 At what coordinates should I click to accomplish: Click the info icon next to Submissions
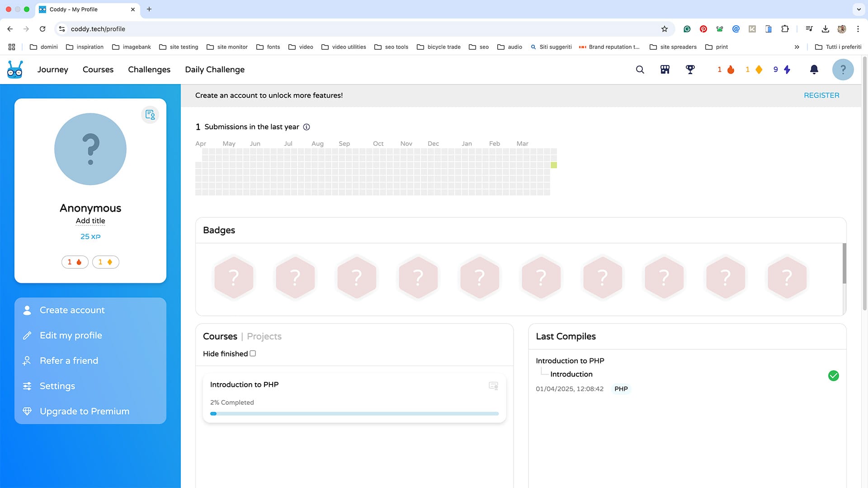coord(307,127)
